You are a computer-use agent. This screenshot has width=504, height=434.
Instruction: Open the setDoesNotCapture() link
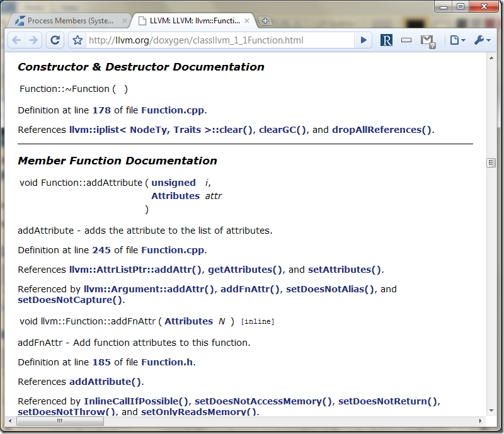(x=70, y=300)
